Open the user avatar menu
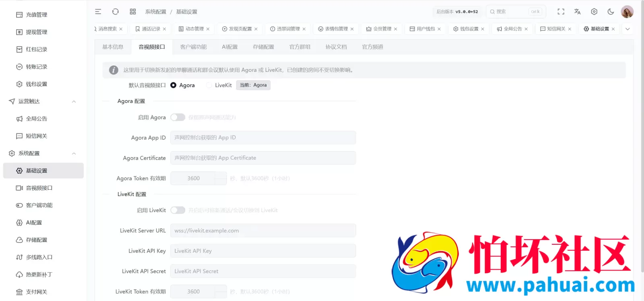 627,12
